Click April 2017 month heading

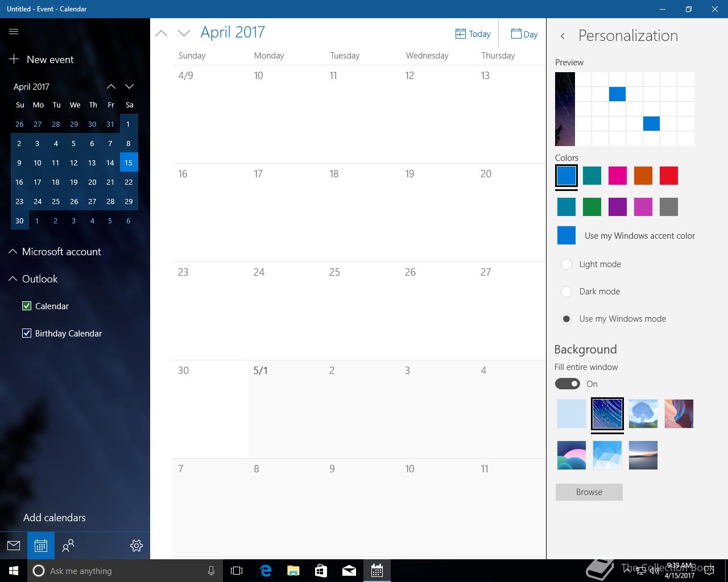tap(233, 32)
